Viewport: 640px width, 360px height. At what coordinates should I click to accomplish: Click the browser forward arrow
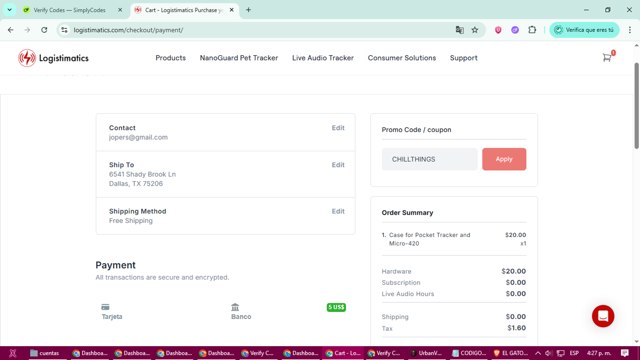pyautogui.click(x=27, y=30)
